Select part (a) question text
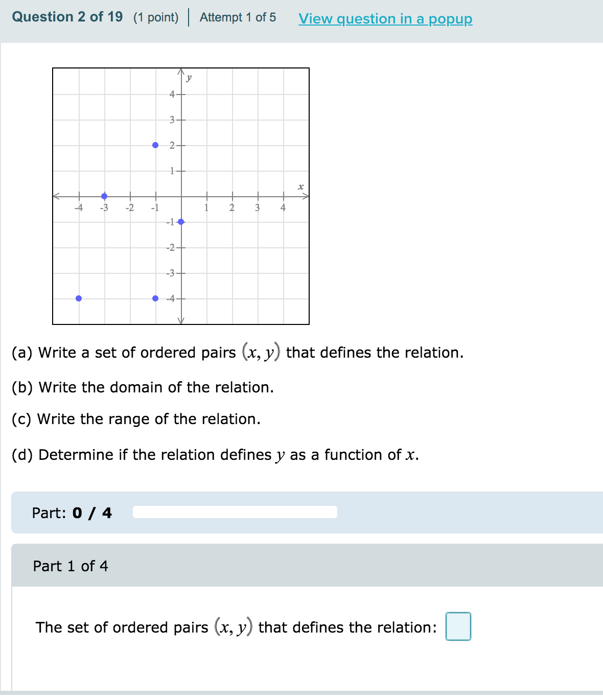 coord(238,353)
